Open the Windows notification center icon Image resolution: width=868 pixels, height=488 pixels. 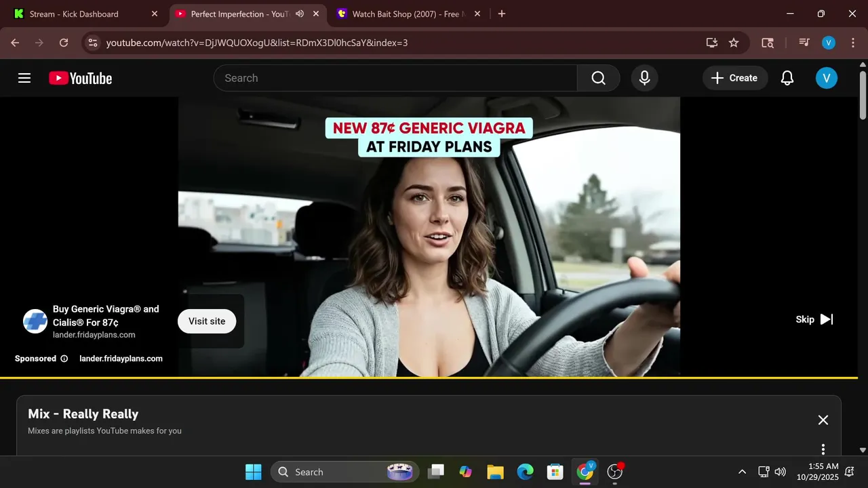point(849,472)
